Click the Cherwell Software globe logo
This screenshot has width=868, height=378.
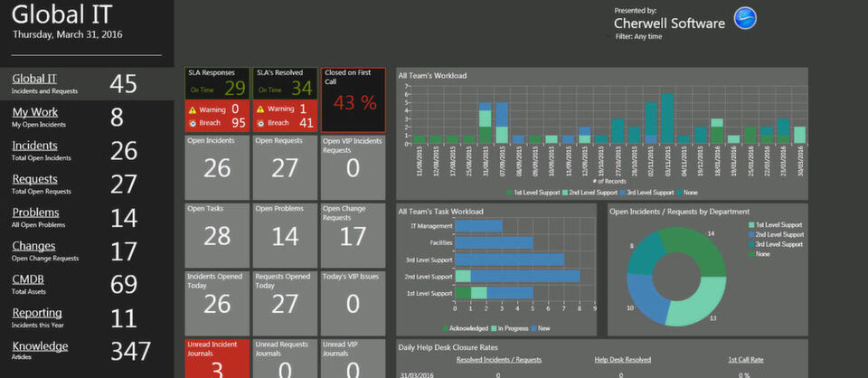(x=744, y=18)
